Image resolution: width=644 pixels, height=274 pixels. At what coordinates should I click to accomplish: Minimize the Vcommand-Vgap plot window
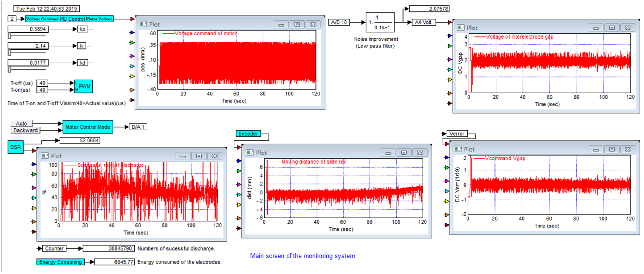[596, 149]
